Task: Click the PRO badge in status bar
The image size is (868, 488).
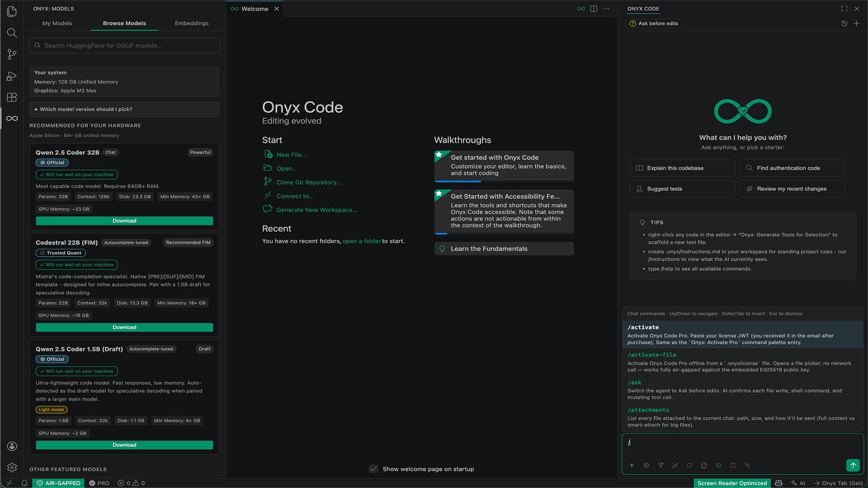Action: [x=99, y=483]
